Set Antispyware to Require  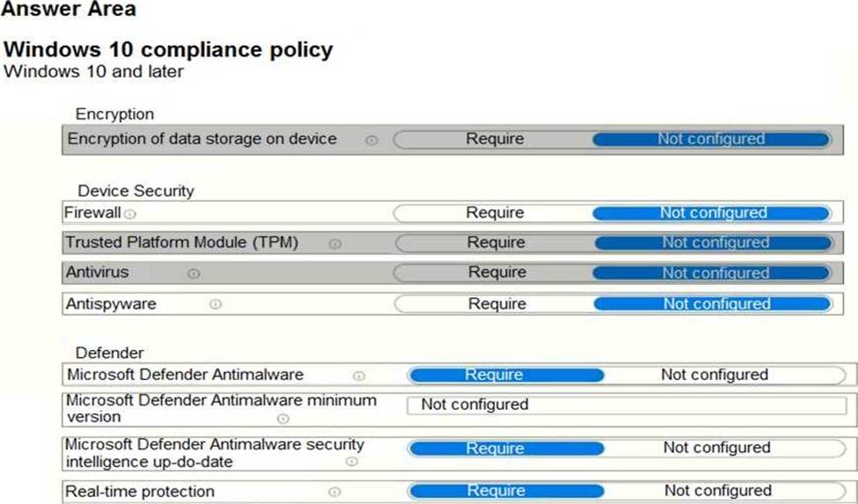(x=496, y=304)
